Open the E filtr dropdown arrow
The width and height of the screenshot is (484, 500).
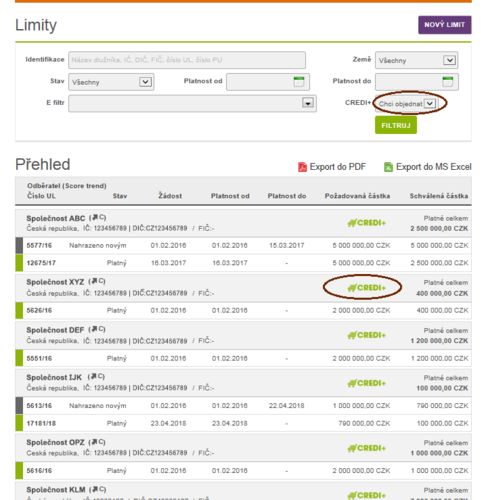pyautogui.click(x=308, y=103)
